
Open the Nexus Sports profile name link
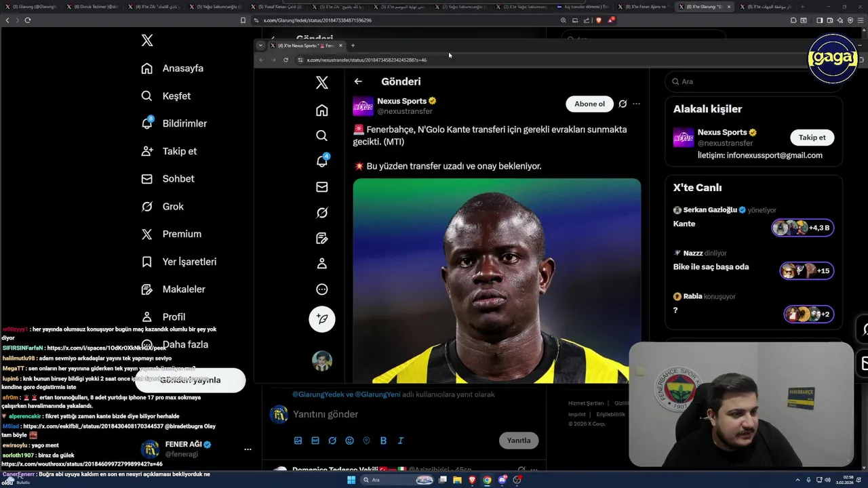tap(402, 101)
